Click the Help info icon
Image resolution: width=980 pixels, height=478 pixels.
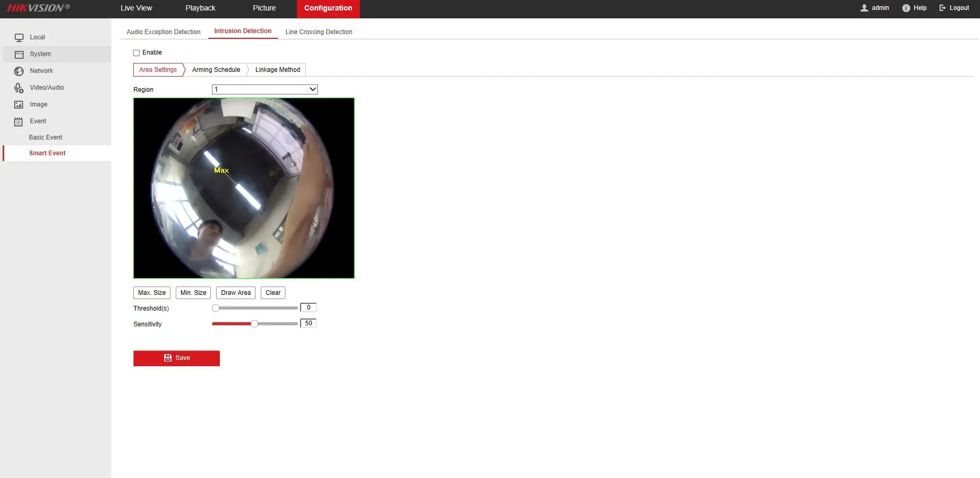pyautogui.click(x=906, y=8)
